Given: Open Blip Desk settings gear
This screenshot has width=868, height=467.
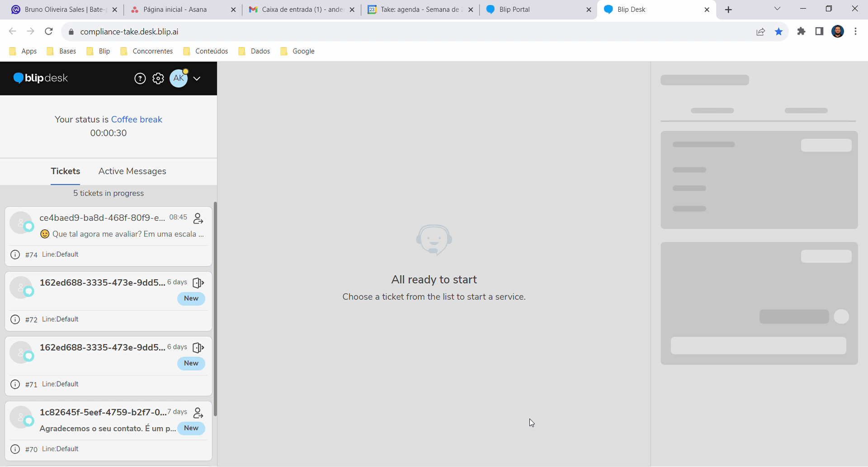Looking at the screenshot, I should pos(158,79).
